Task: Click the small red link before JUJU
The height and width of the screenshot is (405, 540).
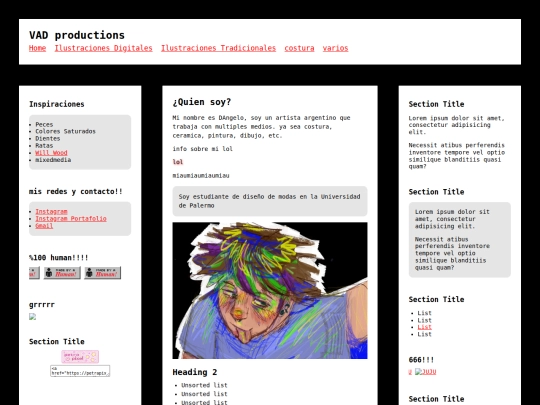Action: click(x=410, y=372)
